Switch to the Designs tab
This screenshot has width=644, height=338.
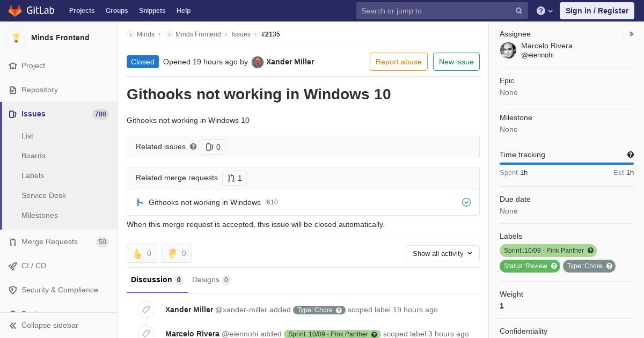(211, 280)
